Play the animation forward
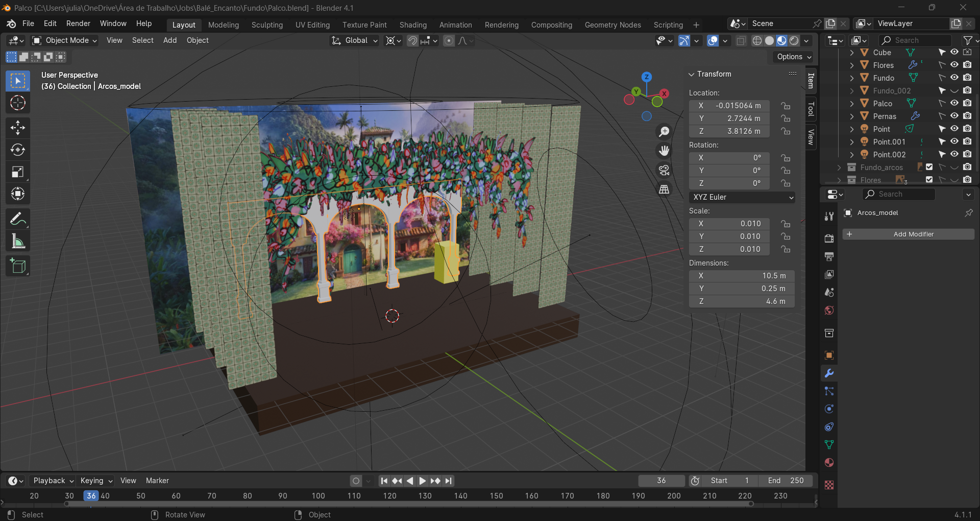This screenshot has height=521, width=980. (423, 481)
